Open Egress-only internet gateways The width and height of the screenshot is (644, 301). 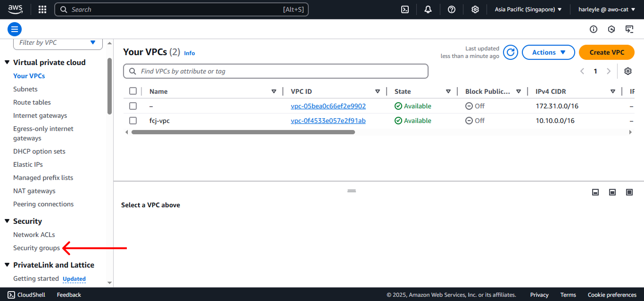[43, 133]
